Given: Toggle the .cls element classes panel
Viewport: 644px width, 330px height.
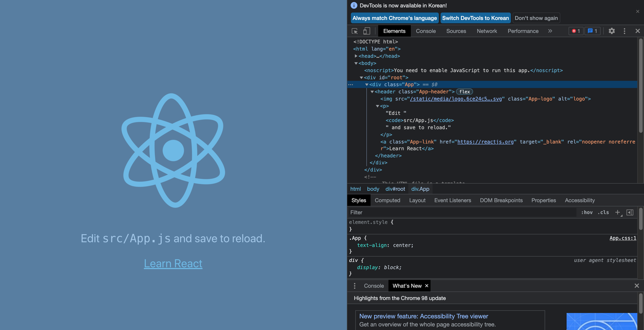Looking at the screenshot, I should (603, 212).
